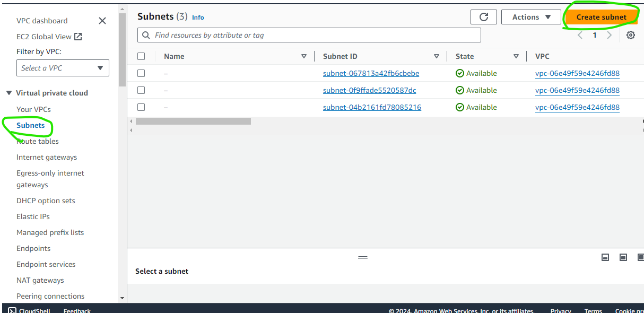Go to VPC dashboard

coord(42,21)
